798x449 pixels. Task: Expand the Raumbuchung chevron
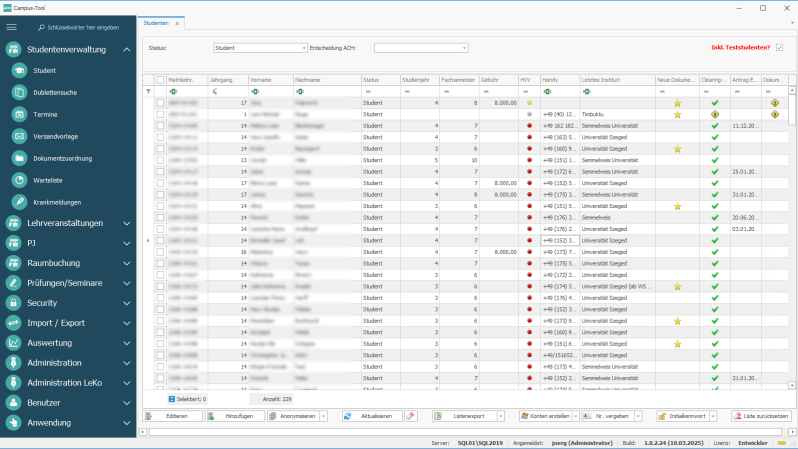[x=127, y=263]
